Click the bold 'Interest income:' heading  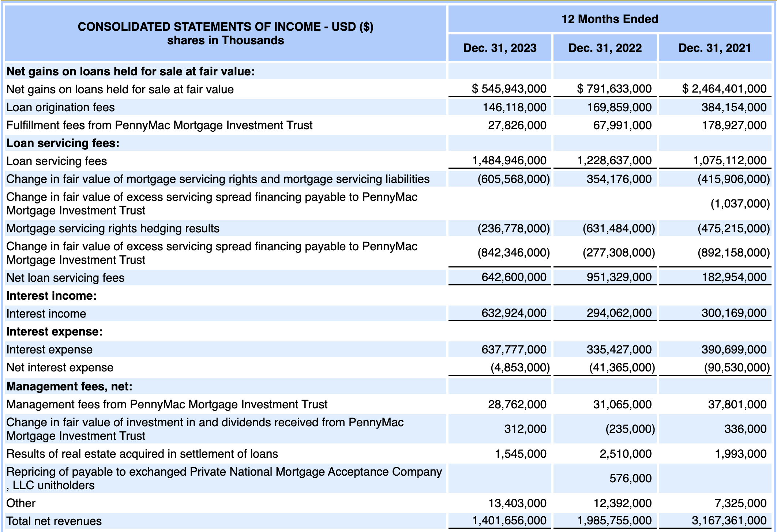52,296
